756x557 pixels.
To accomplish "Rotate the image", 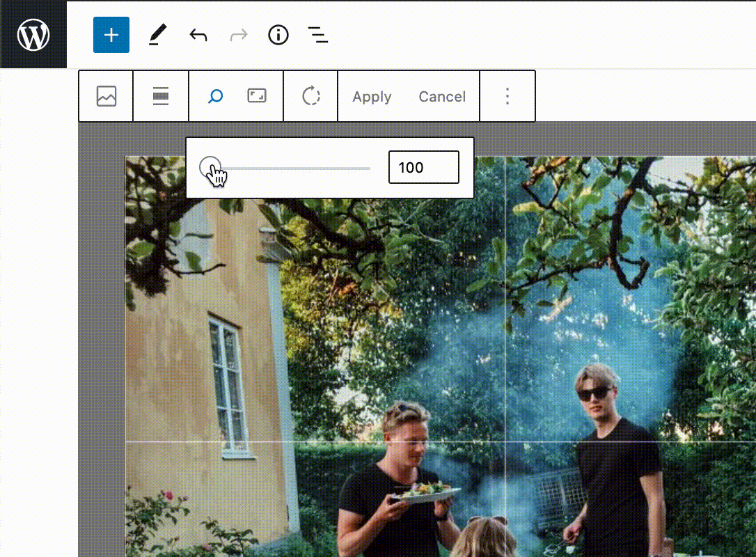I will click(x=311, y=96).
